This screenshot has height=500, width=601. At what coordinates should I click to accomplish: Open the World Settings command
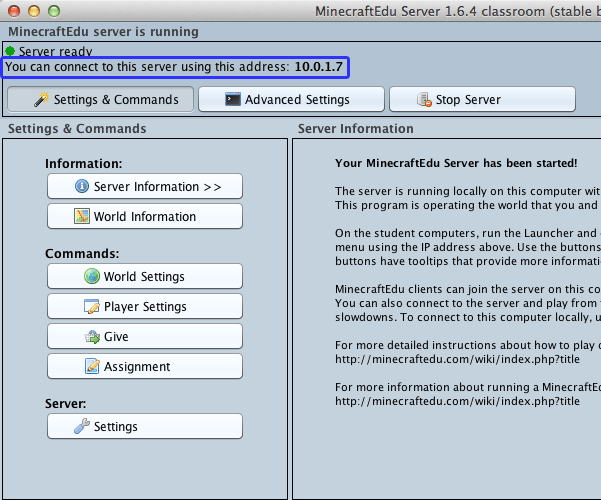(x=145, y=276)
